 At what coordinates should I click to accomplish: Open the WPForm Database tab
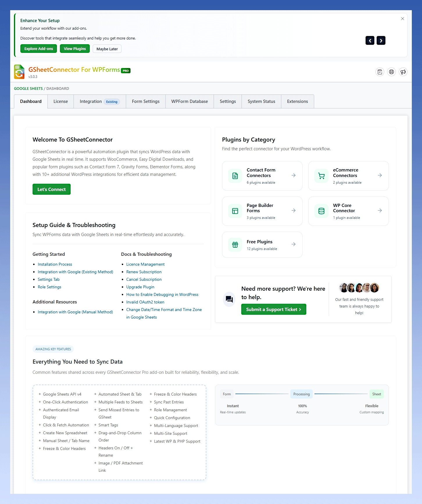click(x=189, y=101)
